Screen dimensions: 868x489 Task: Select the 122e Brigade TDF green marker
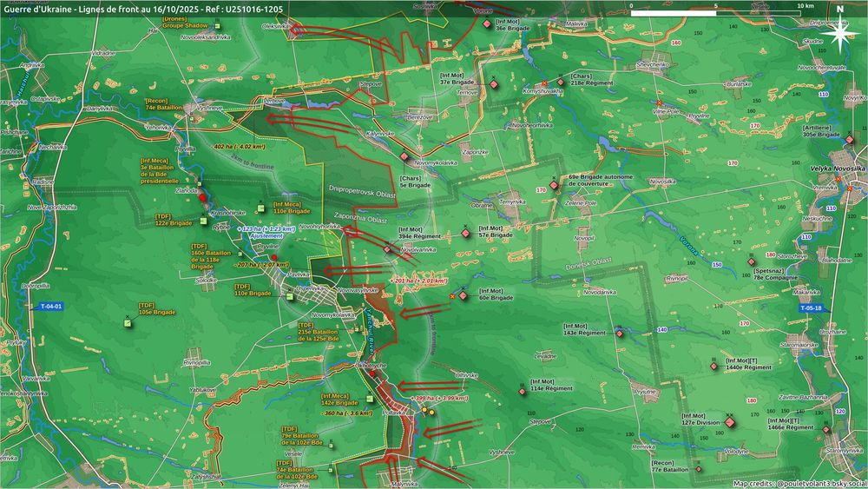pyautogui.click(x=203, y=221)
